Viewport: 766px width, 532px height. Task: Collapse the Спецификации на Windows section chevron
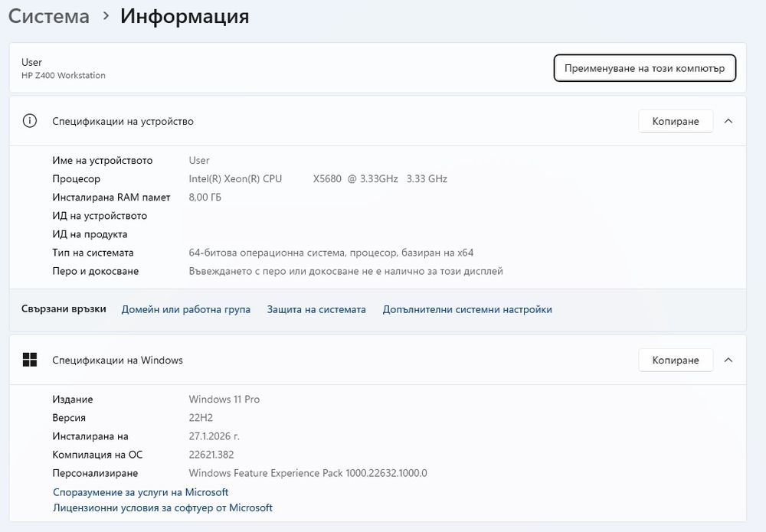coord(728,361)
